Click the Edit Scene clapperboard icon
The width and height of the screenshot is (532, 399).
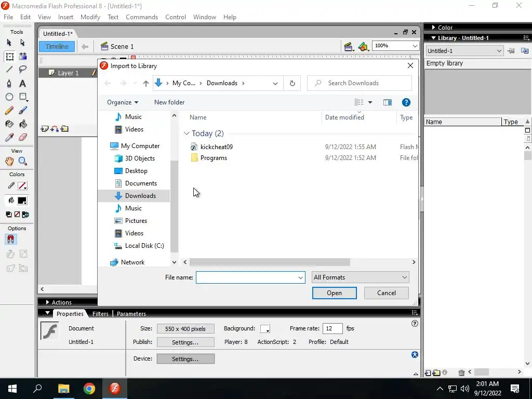[x=349, y=46]
